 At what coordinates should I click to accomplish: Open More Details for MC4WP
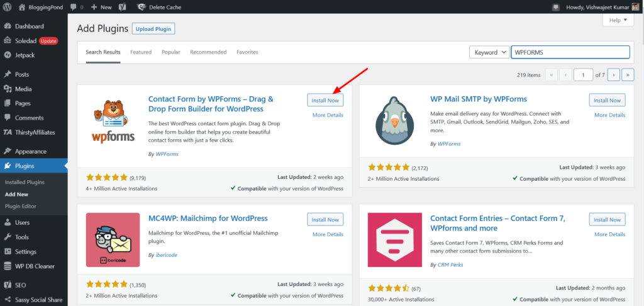click(x=328, y=234)
